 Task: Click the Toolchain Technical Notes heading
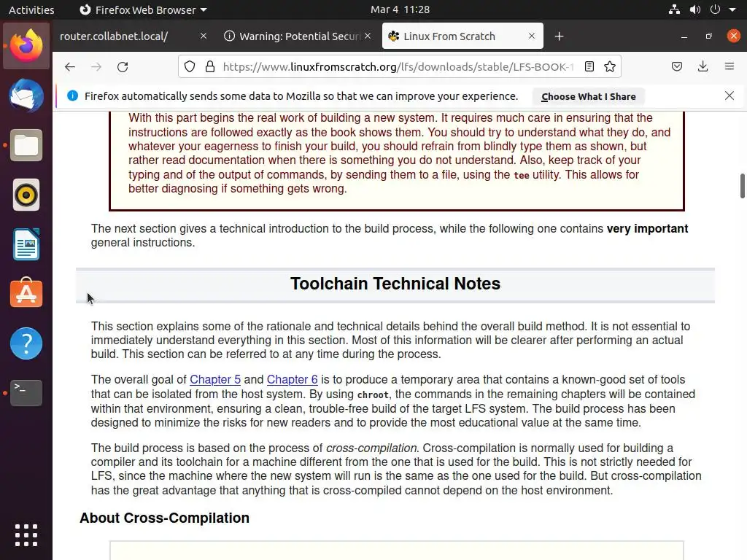pyautogui.click(x=395, y=284)
